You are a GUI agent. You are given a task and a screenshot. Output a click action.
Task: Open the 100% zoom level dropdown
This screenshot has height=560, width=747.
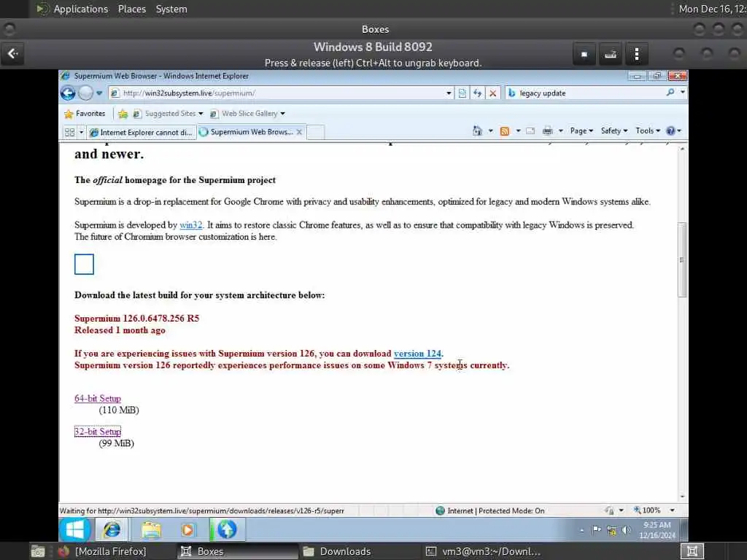pos(672,510)
